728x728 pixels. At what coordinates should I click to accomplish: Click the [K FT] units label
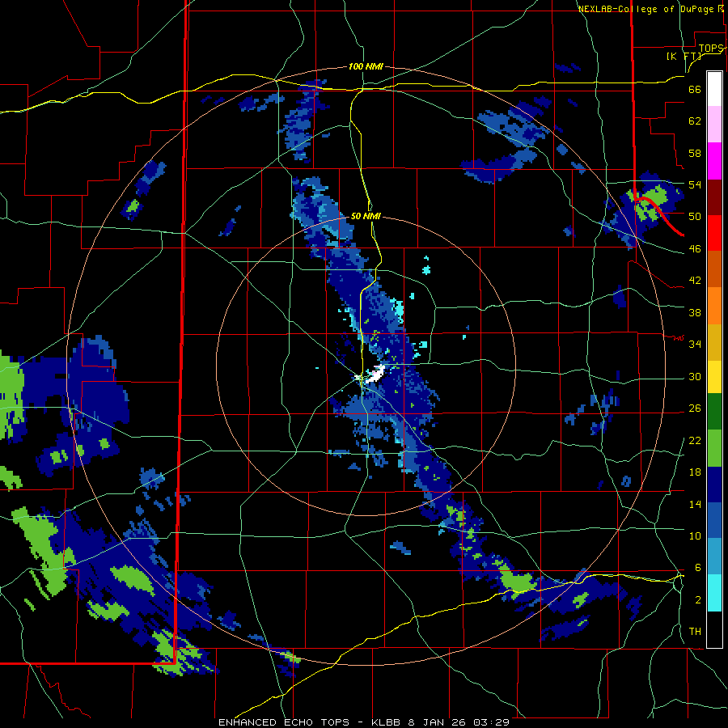click(684, 56)
